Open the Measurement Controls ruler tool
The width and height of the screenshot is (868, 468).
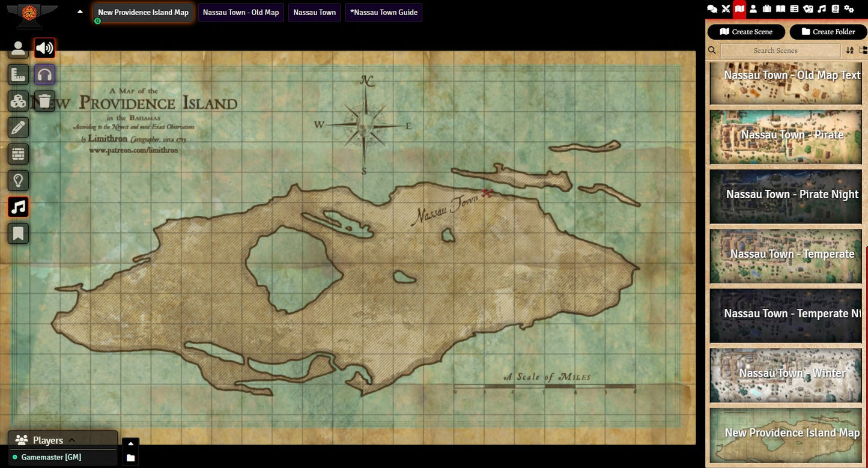(18, 74)
